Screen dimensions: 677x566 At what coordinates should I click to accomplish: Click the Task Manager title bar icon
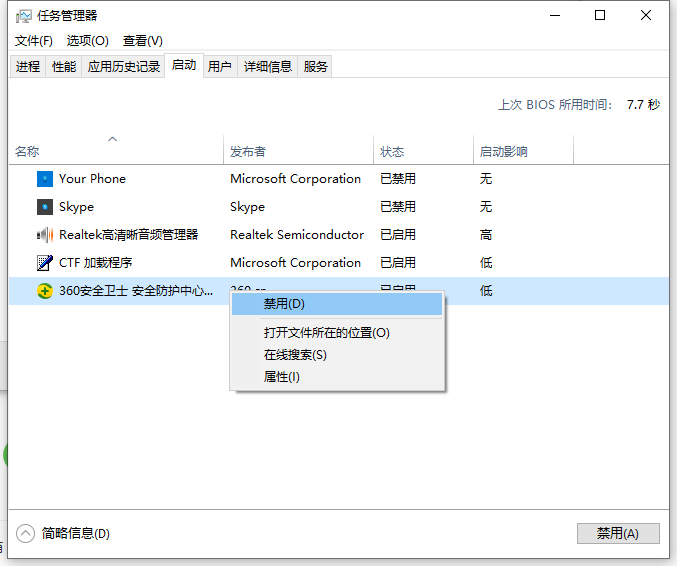[x=23, y=16]
